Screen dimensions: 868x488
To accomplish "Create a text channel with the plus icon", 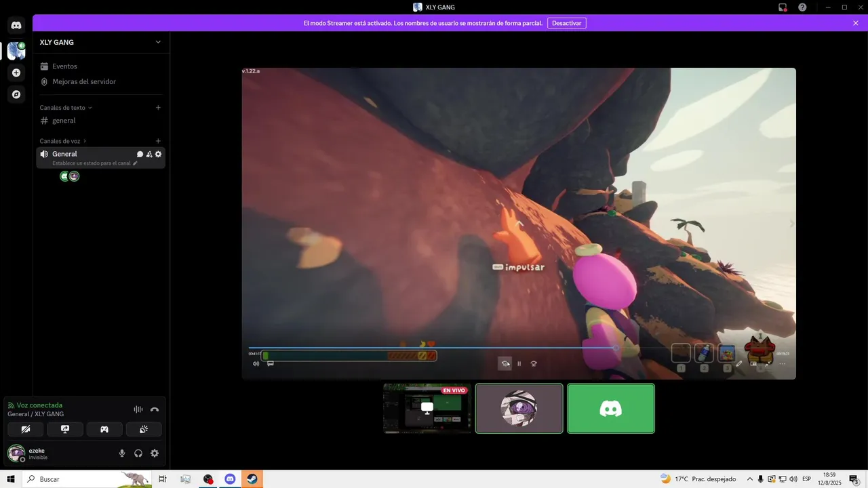I will pos(158,107).
